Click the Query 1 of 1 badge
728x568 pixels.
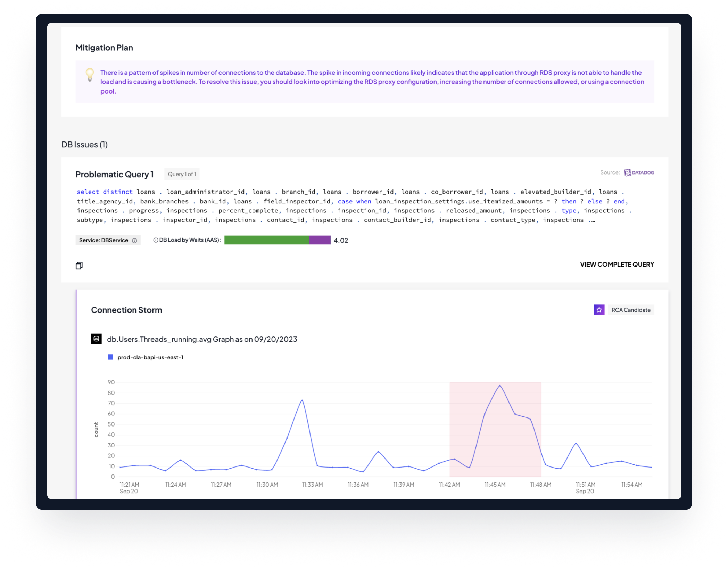pyautogui.click(x=182, y=174)
